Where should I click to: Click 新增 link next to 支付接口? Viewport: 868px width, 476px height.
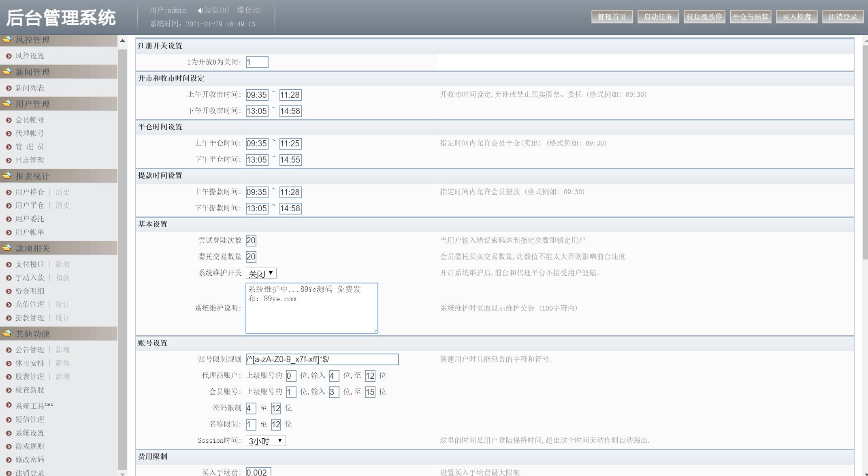[x=62, y=264]
